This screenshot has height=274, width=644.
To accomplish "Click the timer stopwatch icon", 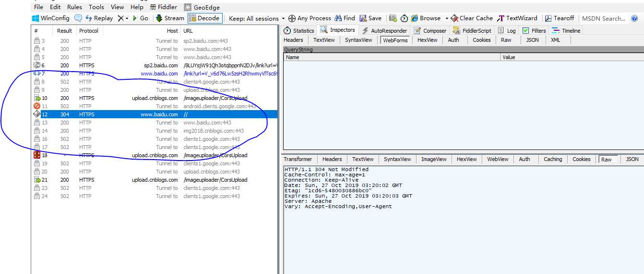I will pyautogui.click(x=405, y=18).
